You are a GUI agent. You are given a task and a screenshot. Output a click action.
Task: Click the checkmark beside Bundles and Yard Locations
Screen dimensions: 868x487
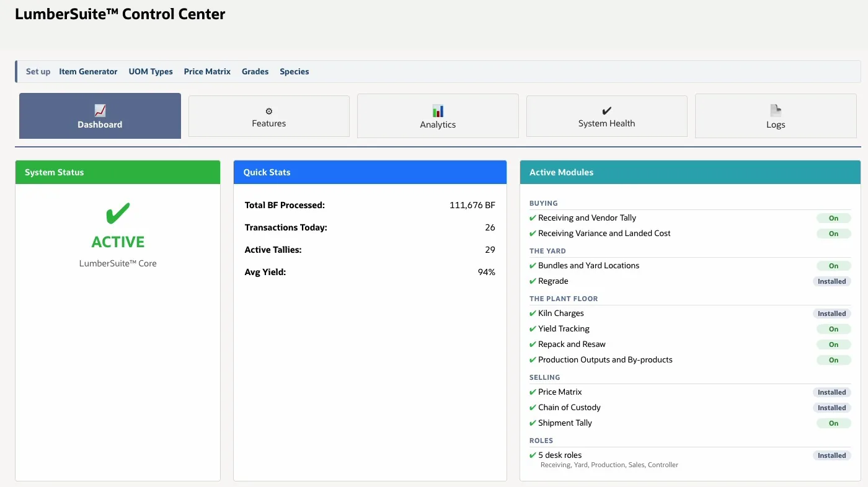point(533,266)
